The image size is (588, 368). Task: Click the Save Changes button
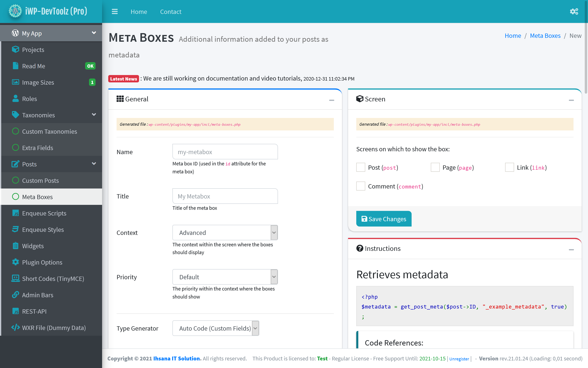[384, 219]
